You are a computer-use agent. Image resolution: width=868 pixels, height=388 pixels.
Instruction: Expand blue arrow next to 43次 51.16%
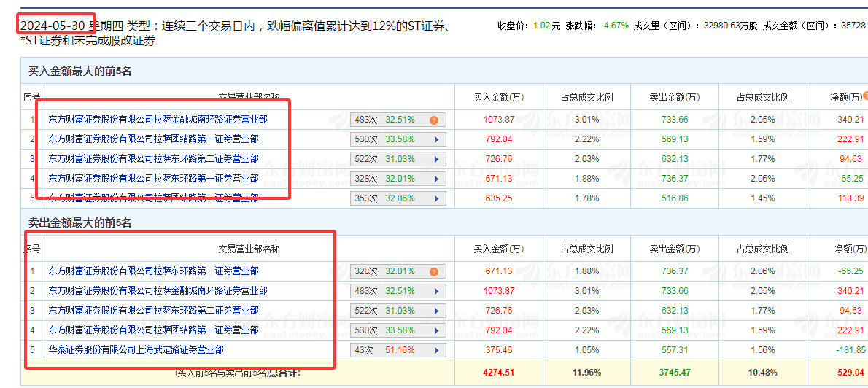coord(436,350)
